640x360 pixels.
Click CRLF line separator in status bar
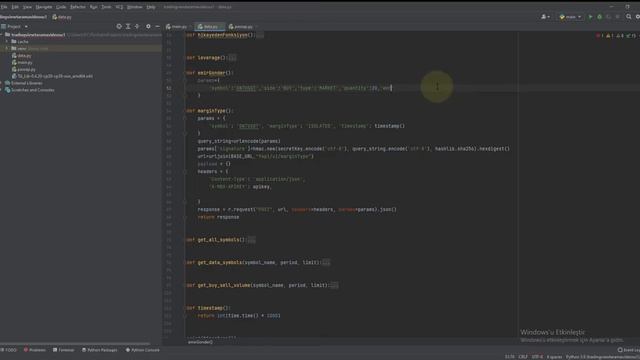[x=523, y=357]
